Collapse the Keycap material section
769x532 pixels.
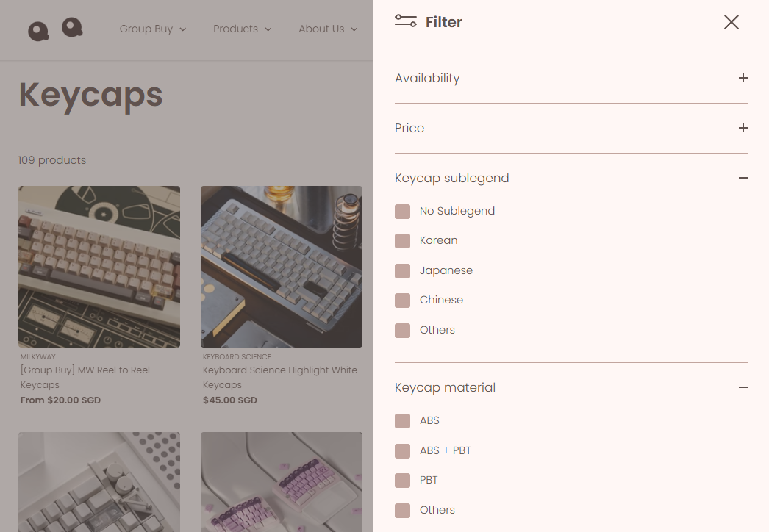(743, 387)
